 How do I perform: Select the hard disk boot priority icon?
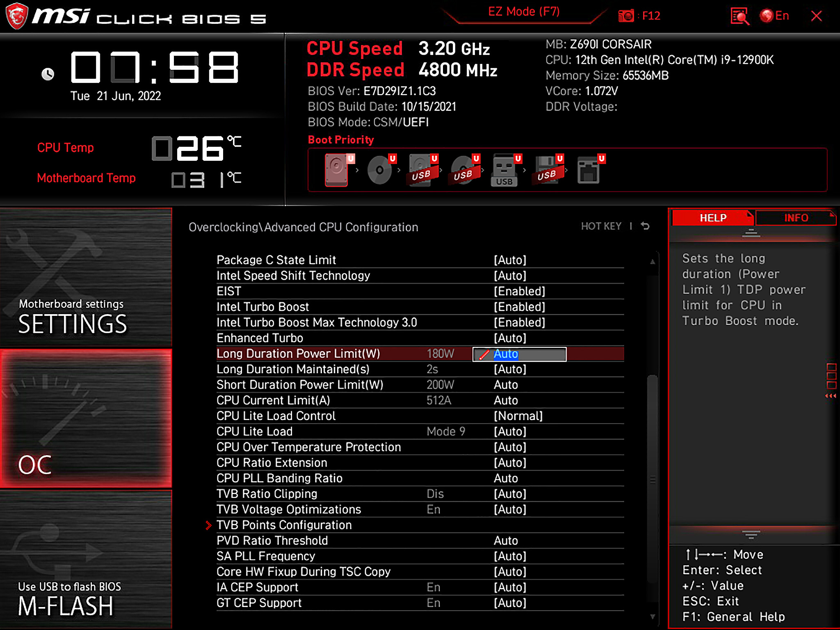pyautogui.click(x=337, y=170)
